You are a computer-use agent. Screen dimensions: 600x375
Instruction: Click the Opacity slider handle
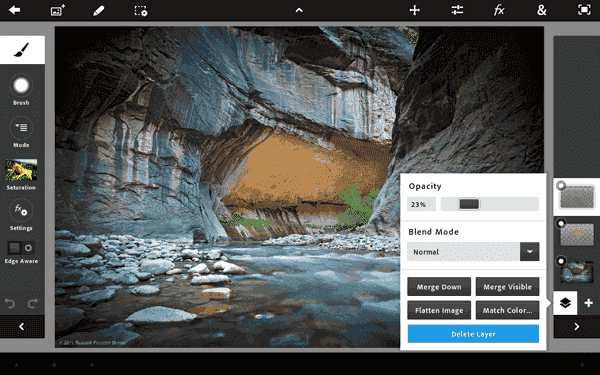click(469, 204)
